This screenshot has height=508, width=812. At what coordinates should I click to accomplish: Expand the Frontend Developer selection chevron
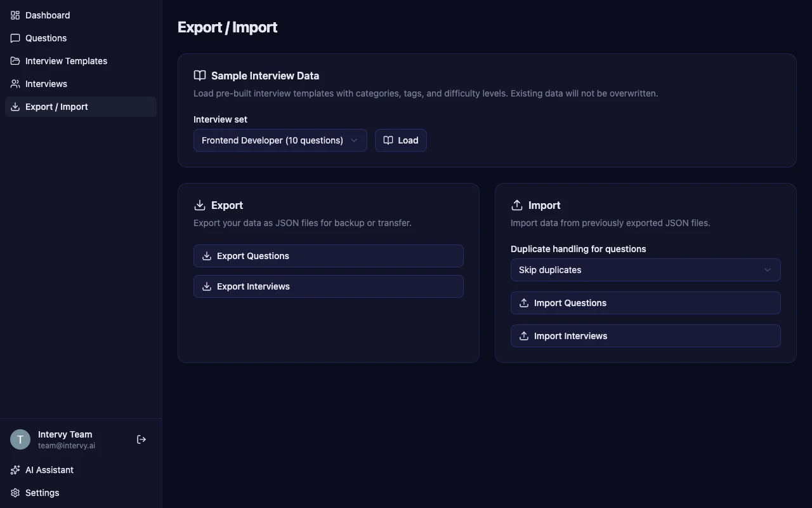(x=355, y=140)
